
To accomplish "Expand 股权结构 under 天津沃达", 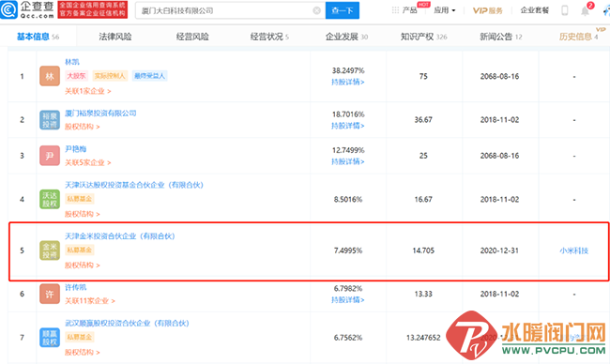I will coord(82,214).
